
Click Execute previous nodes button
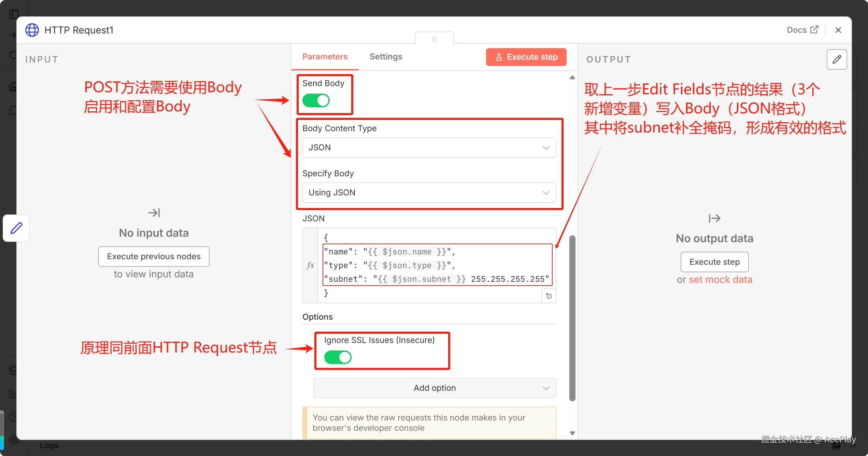(154, 256)
